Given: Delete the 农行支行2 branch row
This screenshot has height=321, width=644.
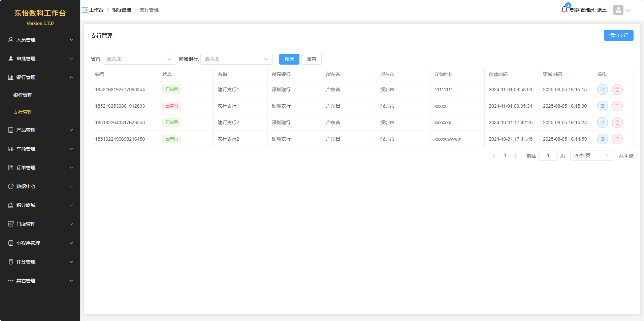Looking at the screenshot, I should (x=617, y=139).
